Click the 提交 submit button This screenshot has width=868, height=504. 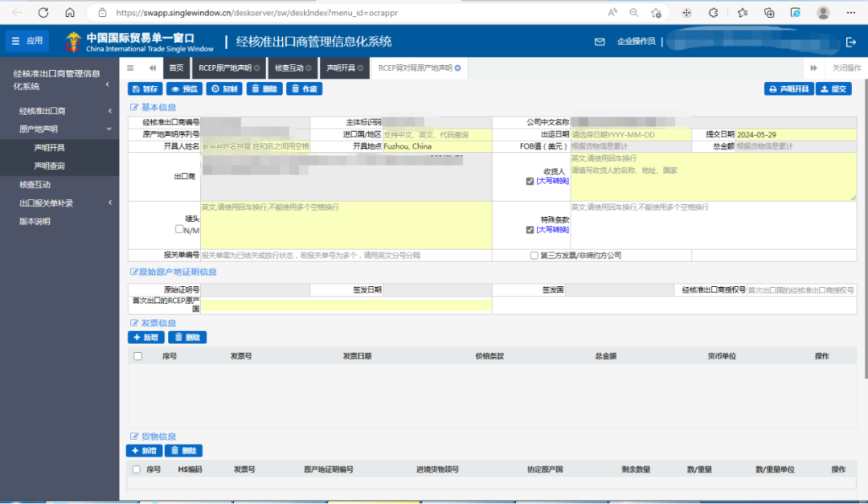point(833,88)
